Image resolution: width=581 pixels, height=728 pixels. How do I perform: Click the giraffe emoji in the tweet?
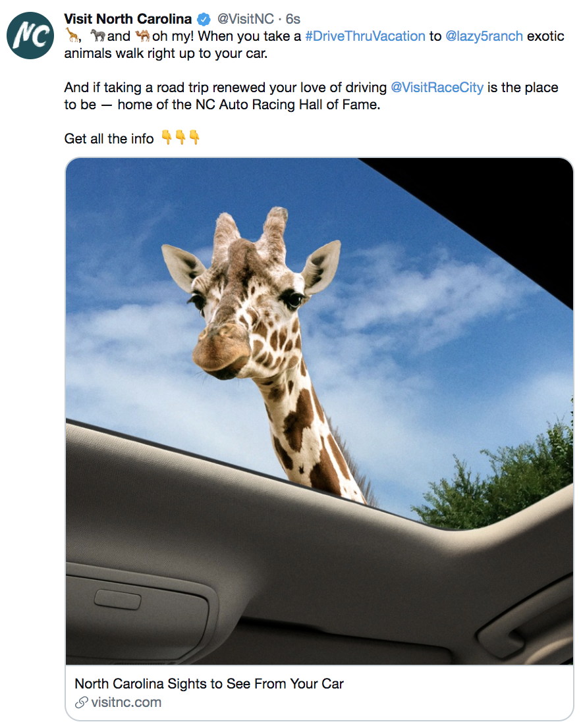(x=71, y=36)
